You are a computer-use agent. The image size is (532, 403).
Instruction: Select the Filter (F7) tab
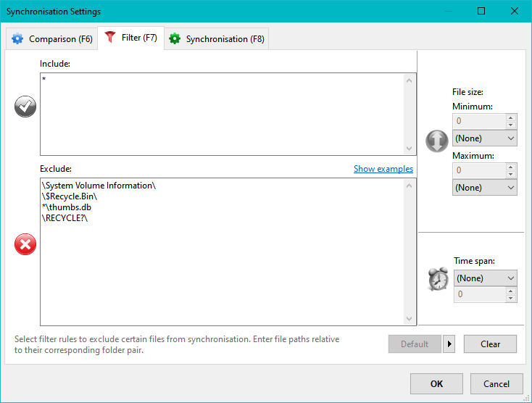pos(131,38)
